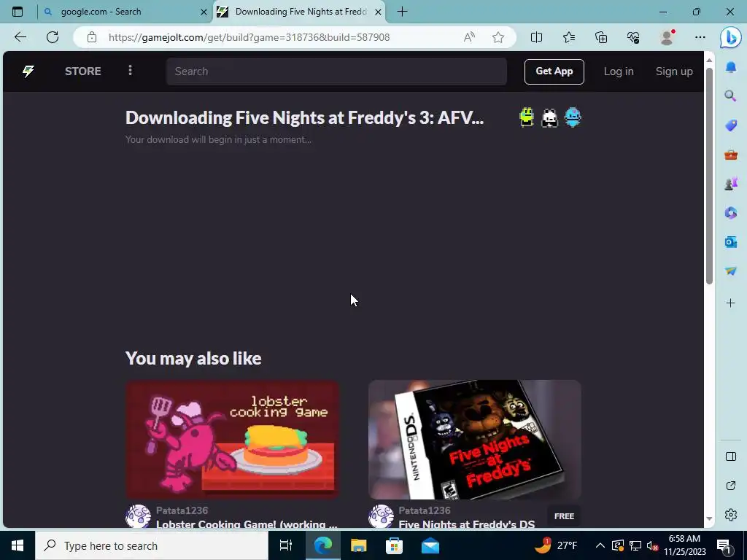Click the FREE price tag
747x560 pixels.
[564, 516]
